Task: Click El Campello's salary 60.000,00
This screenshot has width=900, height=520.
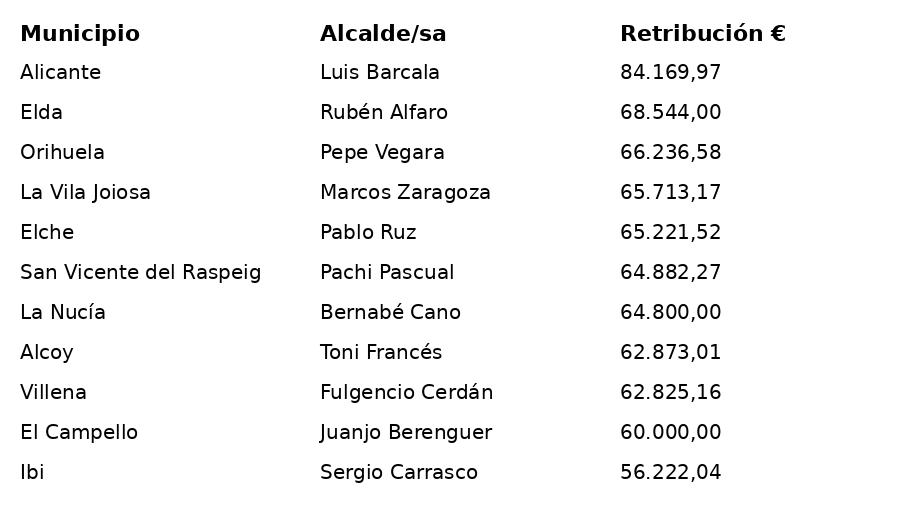Action: [670, 433]
